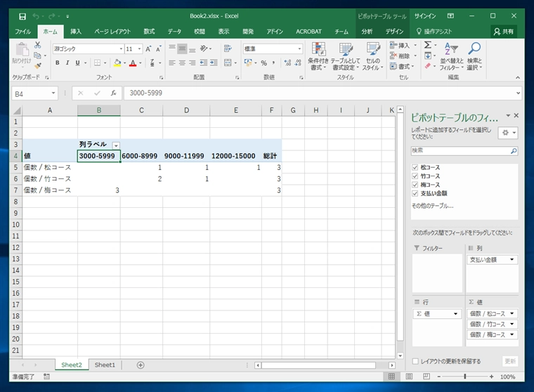Click the vertical scrollbar down arrow

400,355
